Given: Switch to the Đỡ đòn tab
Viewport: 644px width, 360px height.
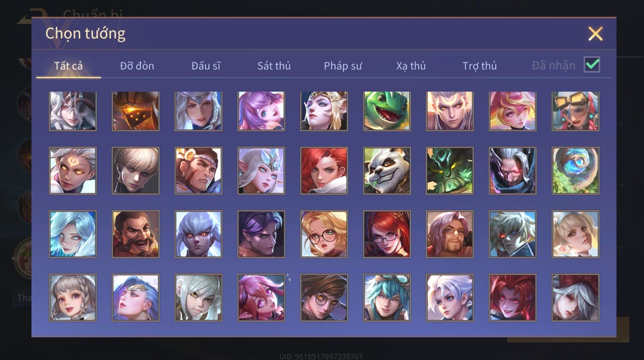Looking at the screenshot, I should click(137, 66).
